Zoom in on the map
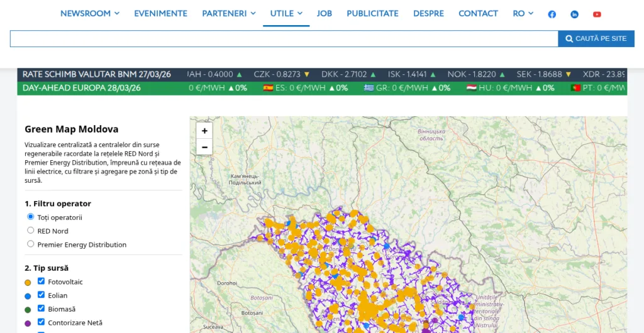 pos(204,131)
